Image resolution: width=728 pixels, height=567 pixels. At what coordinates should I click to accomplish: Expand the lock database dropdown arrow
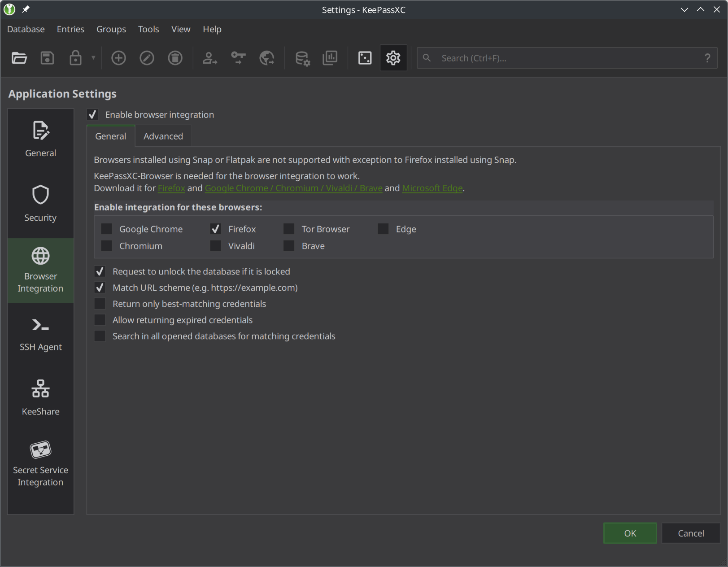coord(93,57)
